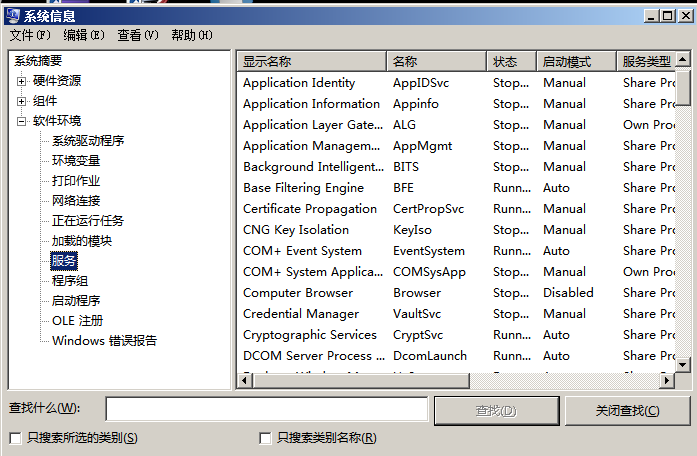Select Windows 错误报告 tree item
The width and height of the screenshot is (697, 456).
click(104, 341)
